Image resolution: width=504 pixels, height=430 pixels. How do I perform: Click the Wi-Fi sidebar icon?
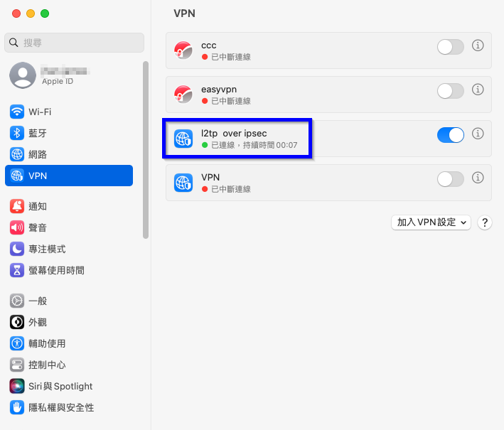[17, 112]
